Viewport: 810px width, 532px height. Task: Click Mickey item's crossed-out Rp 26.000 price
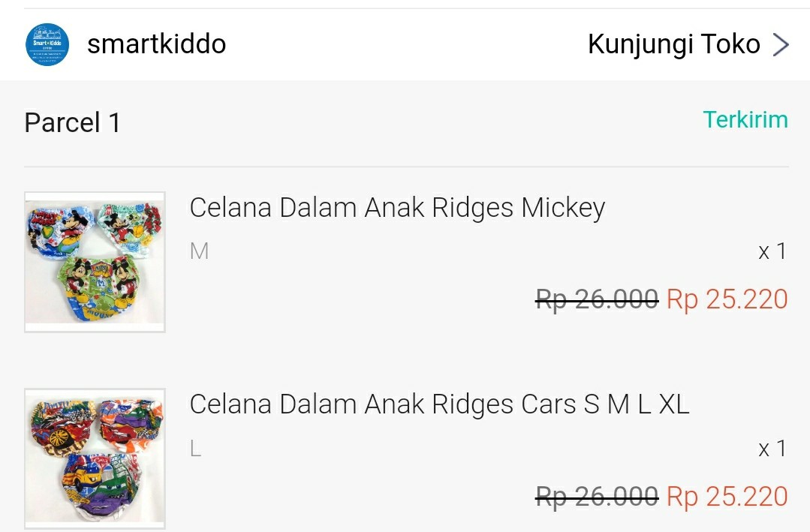pyautogui.click(x=597, y=299)
